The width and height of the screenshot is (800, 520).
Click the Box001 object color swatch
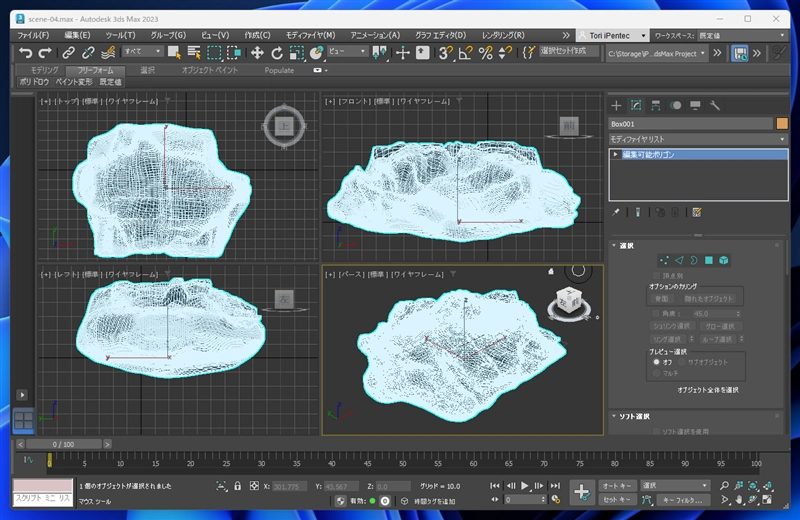[782, 123]
